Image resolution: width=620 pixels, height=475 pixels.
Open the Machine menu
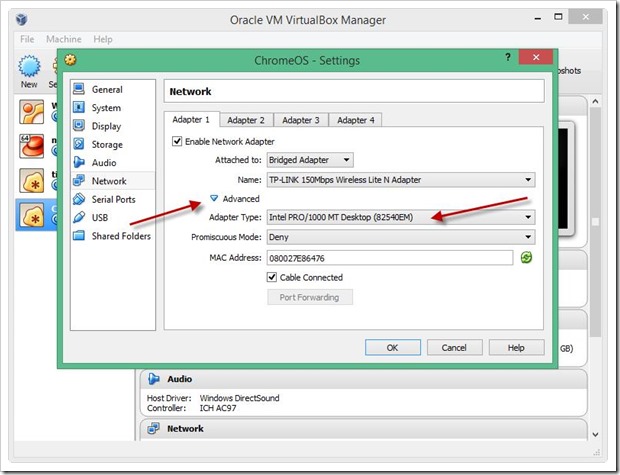coord(64,39)
